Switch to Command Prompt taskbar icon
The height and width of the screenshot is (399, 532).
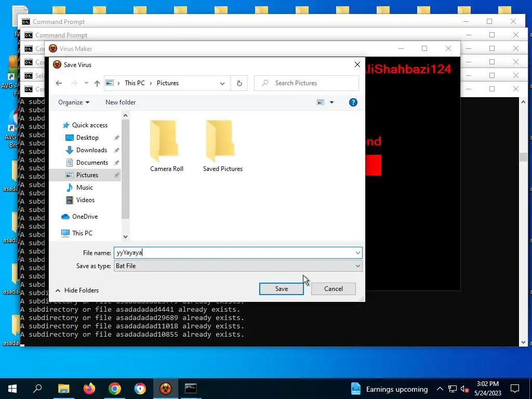(x=191, y=389)
